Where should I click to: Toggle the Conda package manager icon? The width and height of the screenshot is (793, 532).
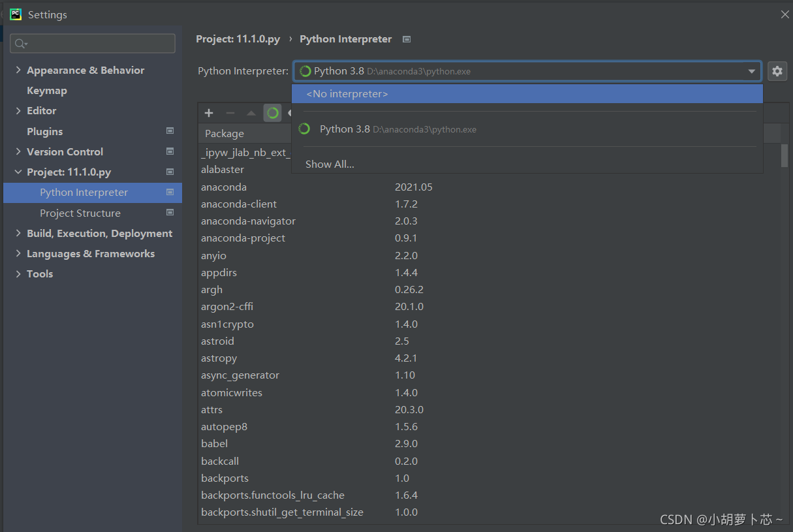(273, 113)
